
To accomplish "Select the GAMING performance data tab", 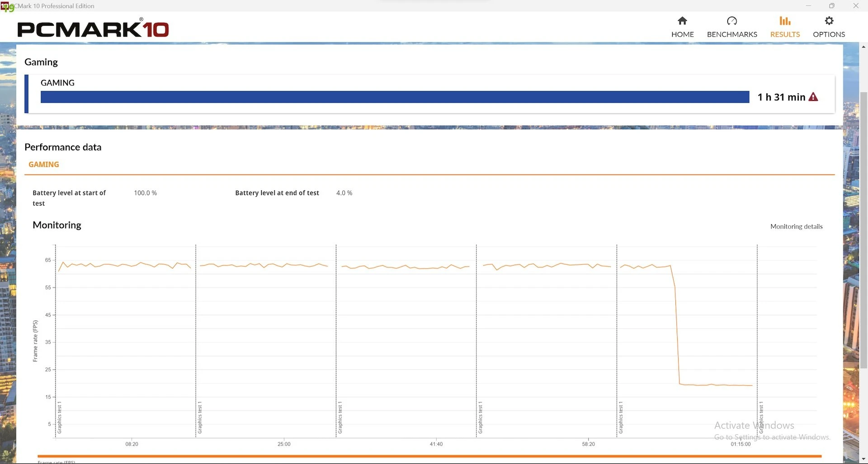I will 44,164.
